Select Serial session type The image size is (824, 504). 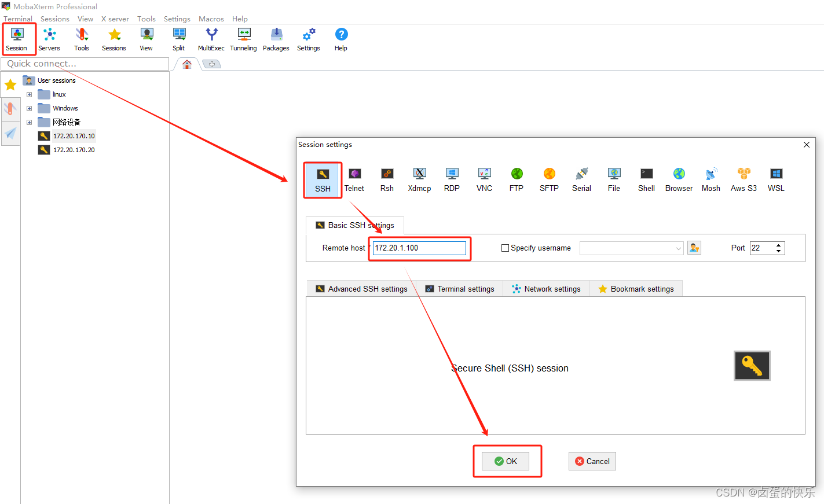click(x=581, y=181)
